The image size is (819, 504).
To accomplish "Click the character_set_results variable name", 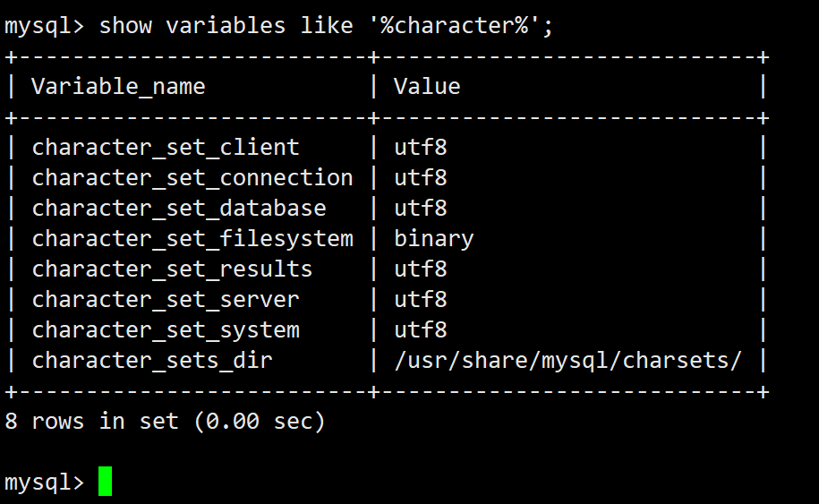I will [172, 269].
